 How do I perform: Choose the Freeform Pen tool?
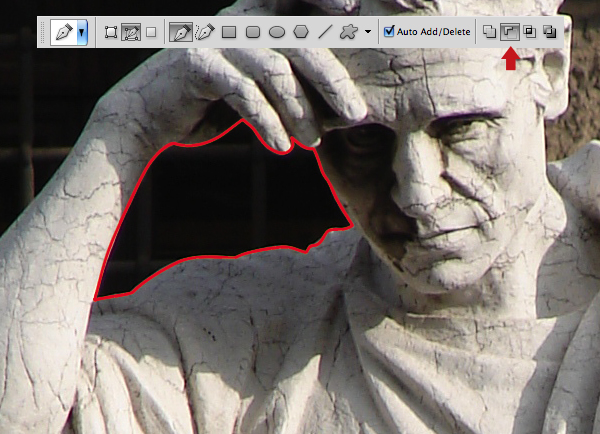coord(205,32)
